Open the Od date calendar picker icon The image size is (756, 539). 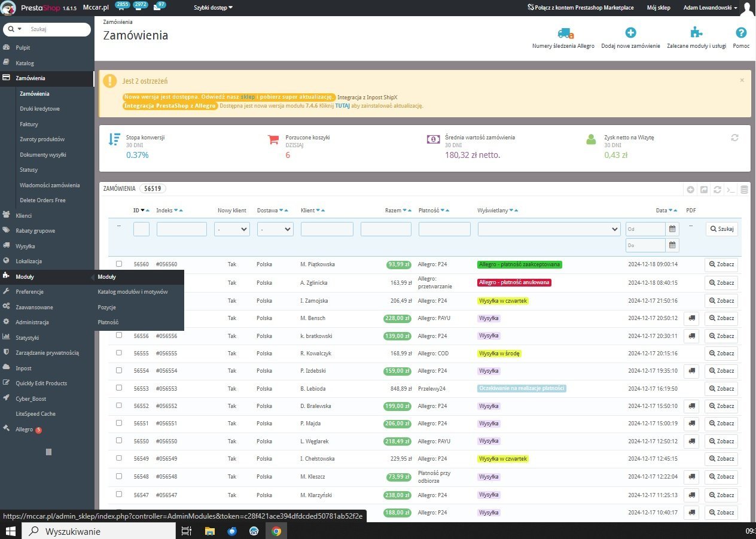(x=673, y=229)
